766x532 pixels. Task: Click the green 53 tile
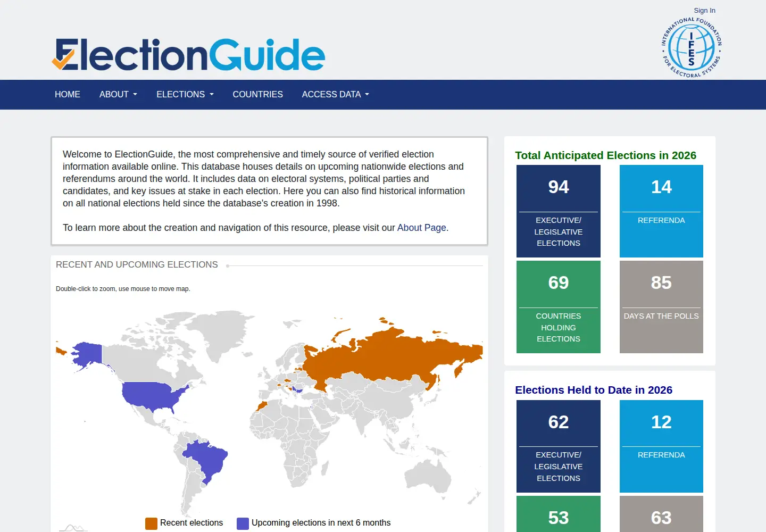[x=559, y=514]
